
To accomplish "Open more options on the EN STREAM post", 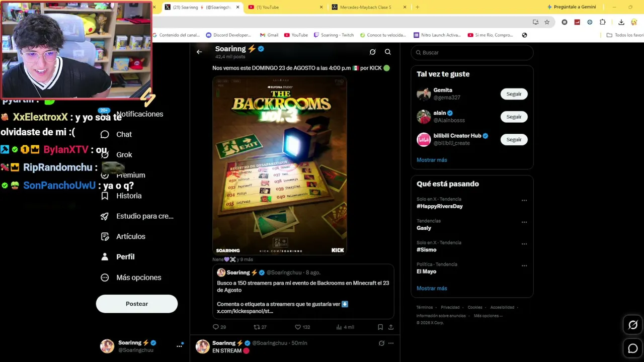I will click(391, 343).
